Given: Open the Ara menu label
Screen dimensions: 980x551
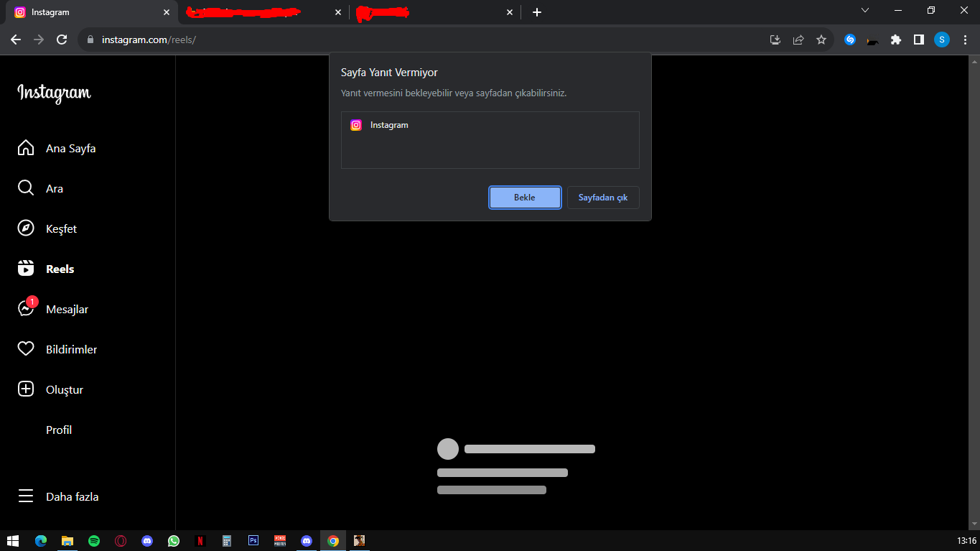Looking at the screenshot, I should point(55,189).
